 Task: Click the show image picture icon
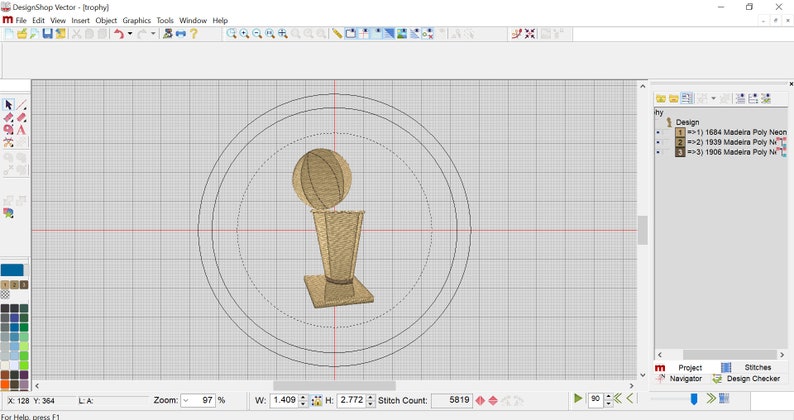pyautogui.click(x=402, y=34)
